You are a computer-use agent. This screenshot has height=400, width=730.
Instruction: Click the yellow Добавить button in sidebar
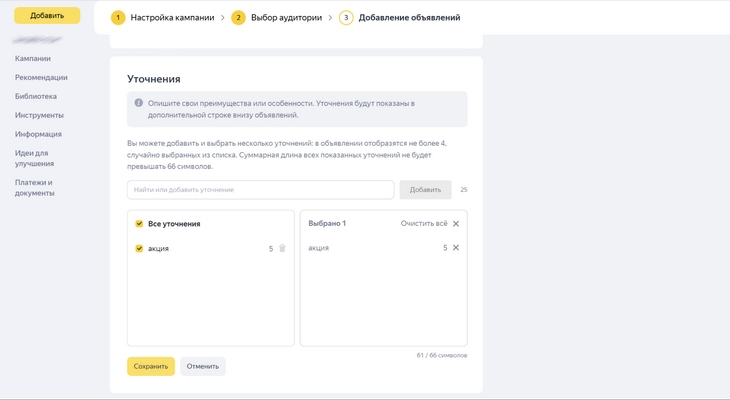click(x=47, y=16)
